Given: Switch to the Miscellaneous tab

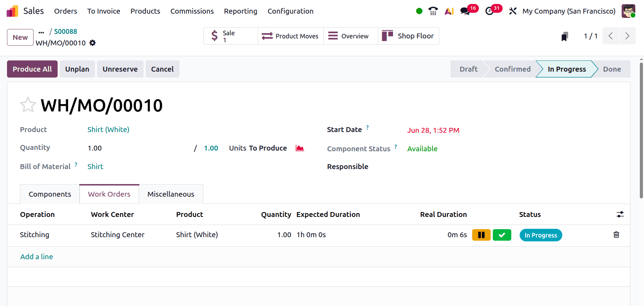Looking at the screenshot, I should (171, 194).
